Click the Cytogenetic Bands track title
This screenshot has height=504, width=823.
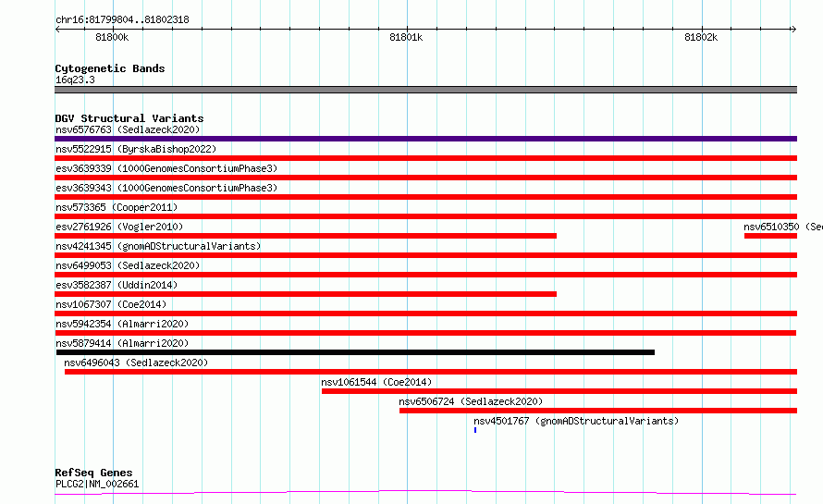pyautogui.click(x=110, y=68)
